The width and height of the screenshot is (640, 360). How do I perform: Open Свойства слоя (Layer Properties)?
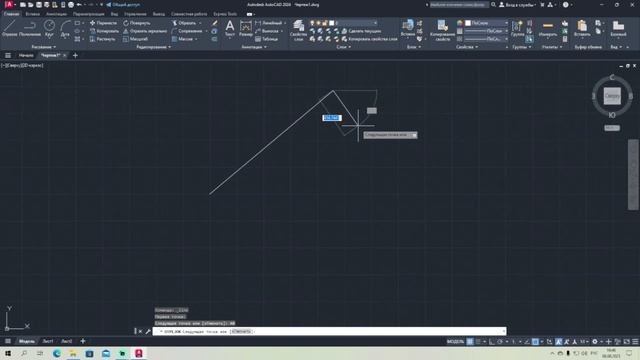298,30
